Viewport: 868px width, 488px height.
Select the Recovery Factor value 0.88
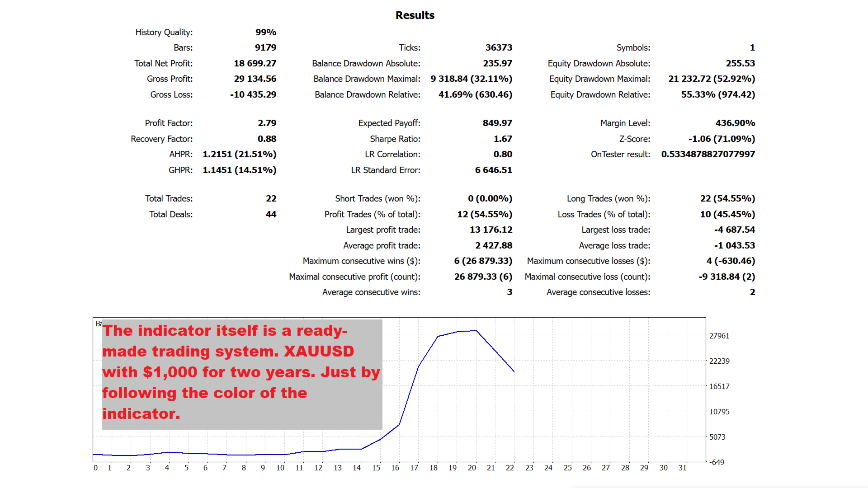coord(267,139)
